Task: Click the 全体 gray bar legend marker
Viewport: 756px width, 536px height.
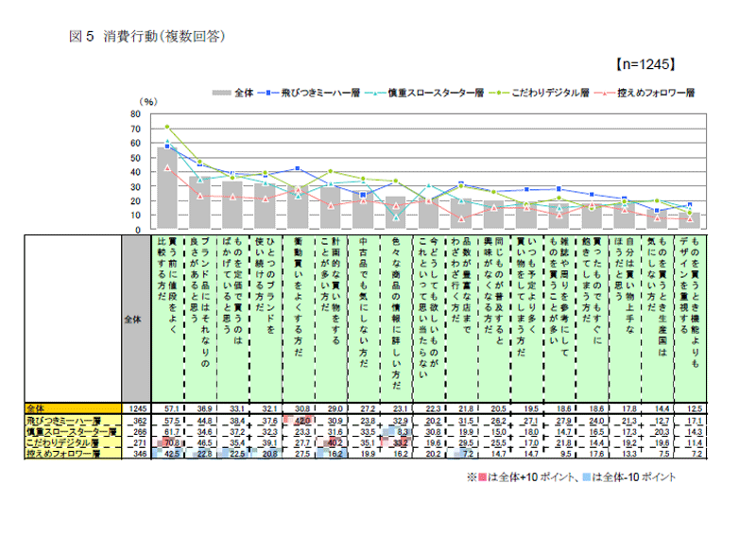Action: pyautogui.click(x=221, y=93)
